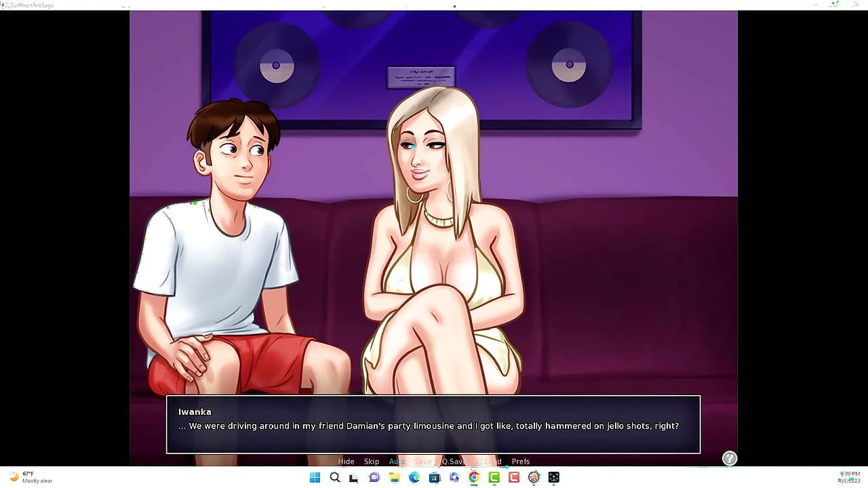868x488 pixels.
Task: Switch to the running game's taskbar icon
Action: click(x=534, y=477)
